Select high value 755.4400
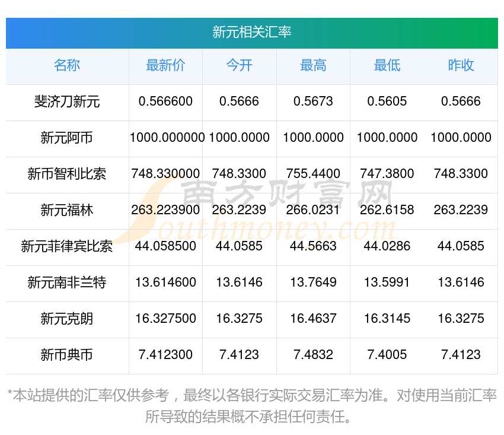The height and width of the screenshot is (435, 504). (313, 174)
